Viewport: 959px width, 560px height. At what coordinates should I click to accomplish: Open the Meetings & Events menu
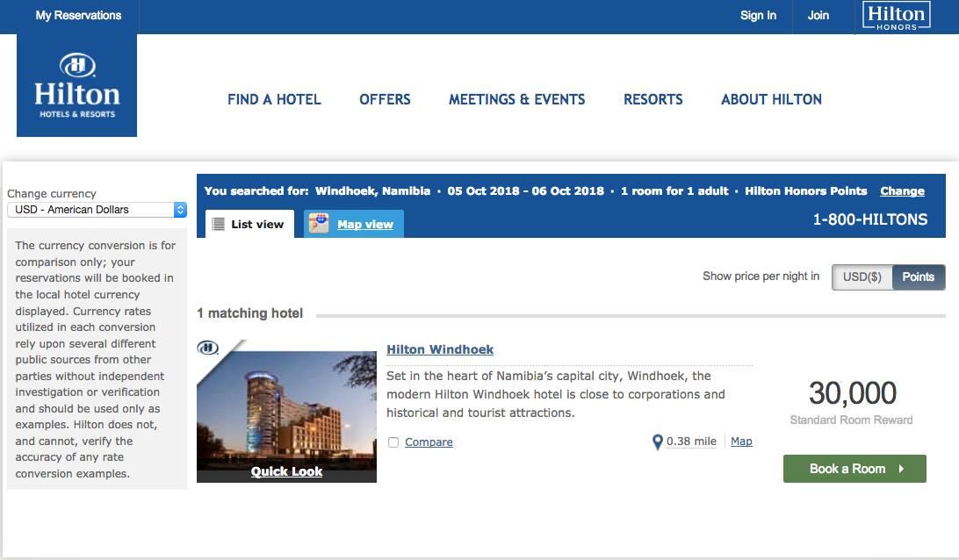[516, 100]
